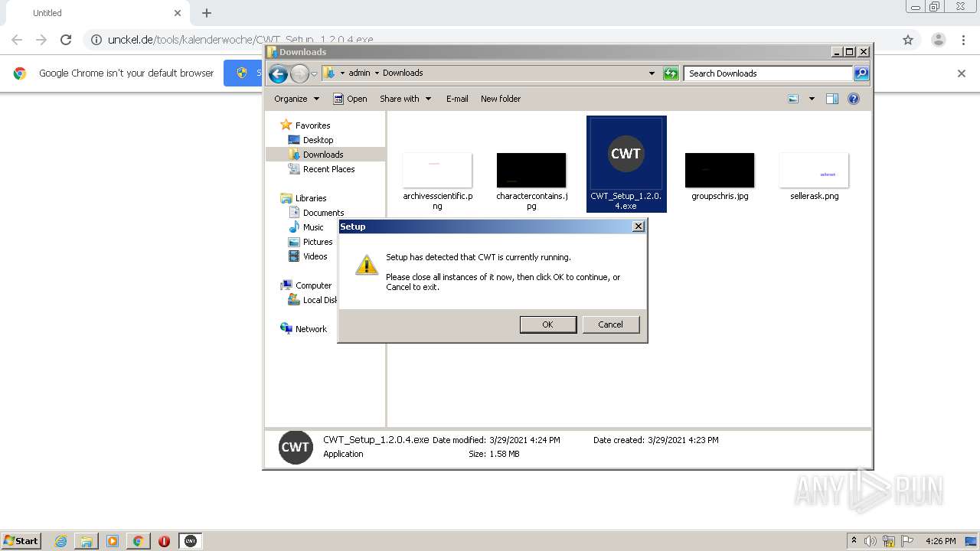Select Music library

[x=312, y=227]
